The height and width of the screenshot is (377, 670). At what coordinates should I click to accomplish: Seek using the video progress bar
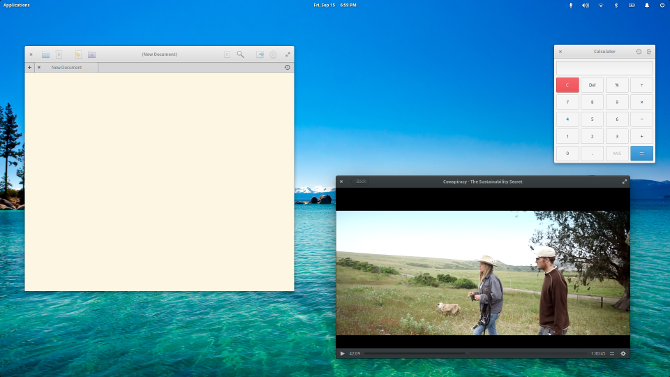(475, 353)
